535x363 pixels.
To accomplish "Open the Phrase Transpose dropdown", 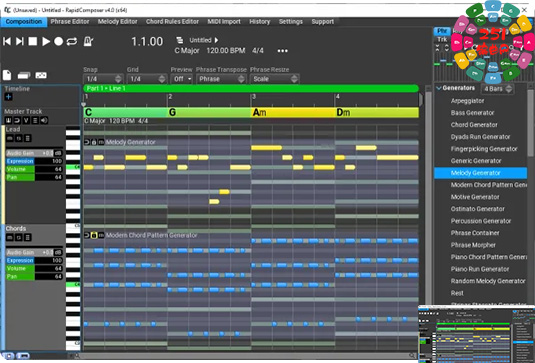I will pos(221,79).
